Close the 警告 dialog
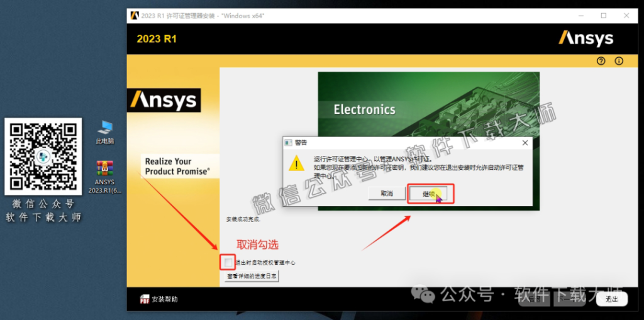Image resolution: width=644 pixels, height=320 pixels. pos(525,143)
